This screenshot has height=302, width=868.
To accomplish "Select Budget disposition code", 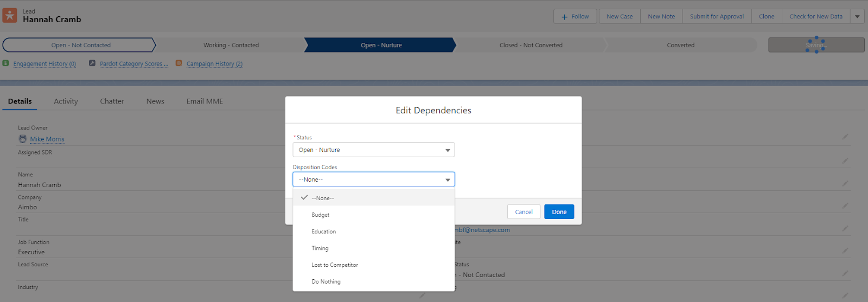I will pyautogui.click(x=374, y=215).
